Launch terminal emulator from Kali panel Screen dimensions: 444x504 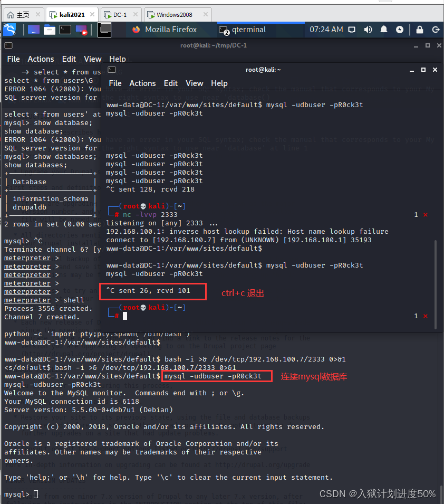65,30
